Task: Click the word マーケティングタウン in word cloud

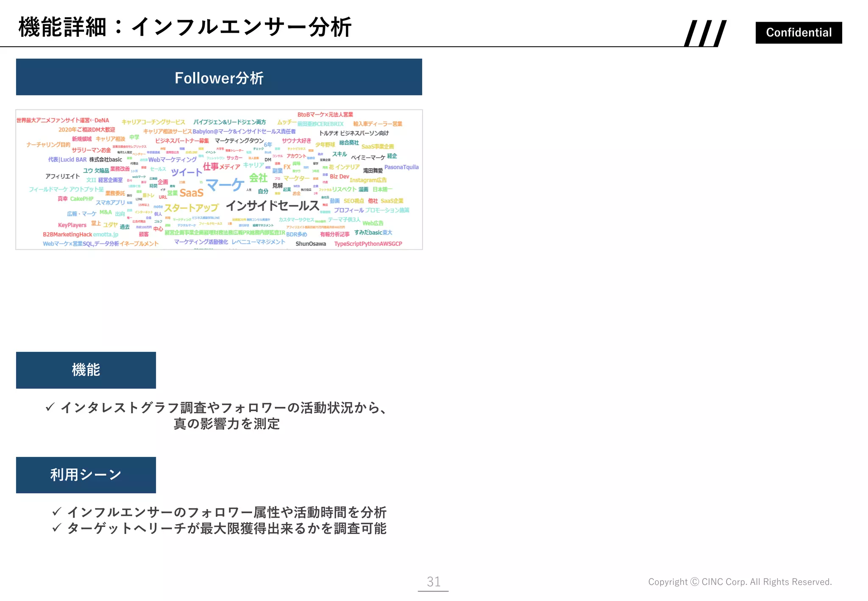Action: point(239,141)
